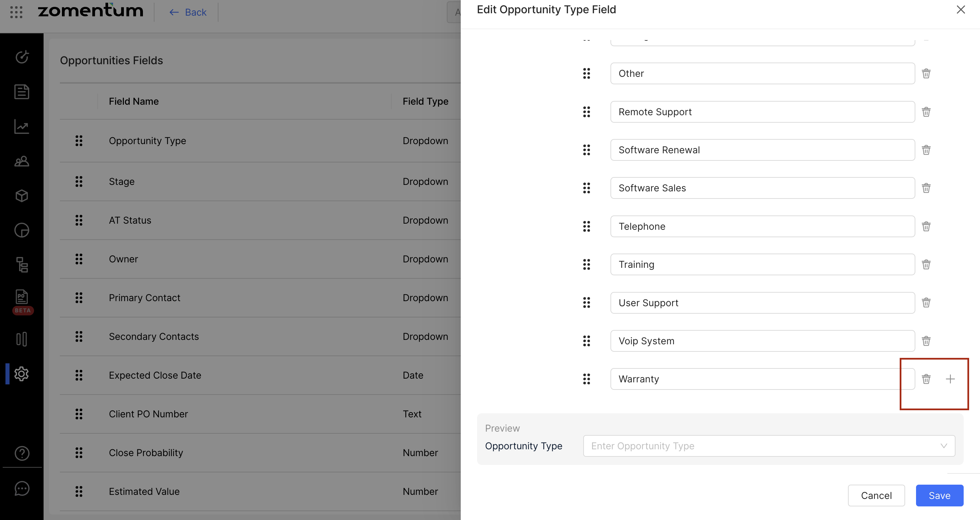
Task: Click dropdown arrow in Preview field
Action: (x=944, y=446)
